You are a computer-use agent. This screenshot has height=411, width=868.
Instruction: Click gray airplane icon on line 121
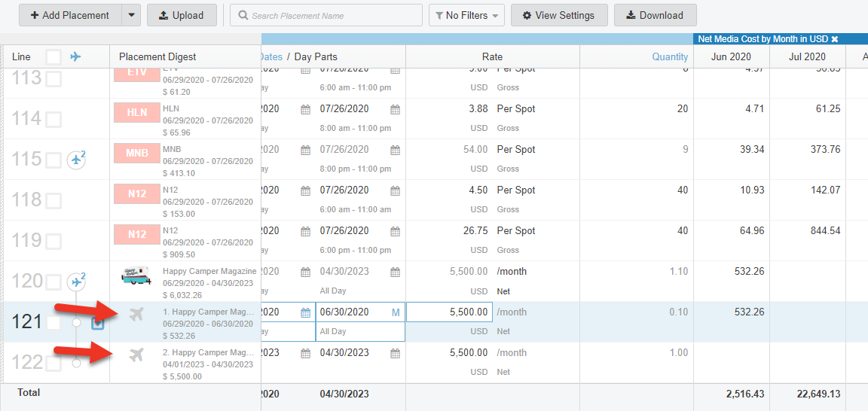click(136, 315)
